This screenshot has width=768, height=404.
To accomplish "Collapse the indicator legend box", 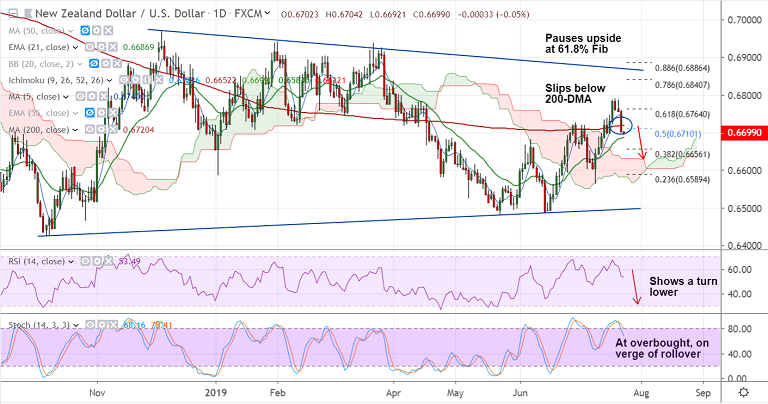I will click(14, 14).
